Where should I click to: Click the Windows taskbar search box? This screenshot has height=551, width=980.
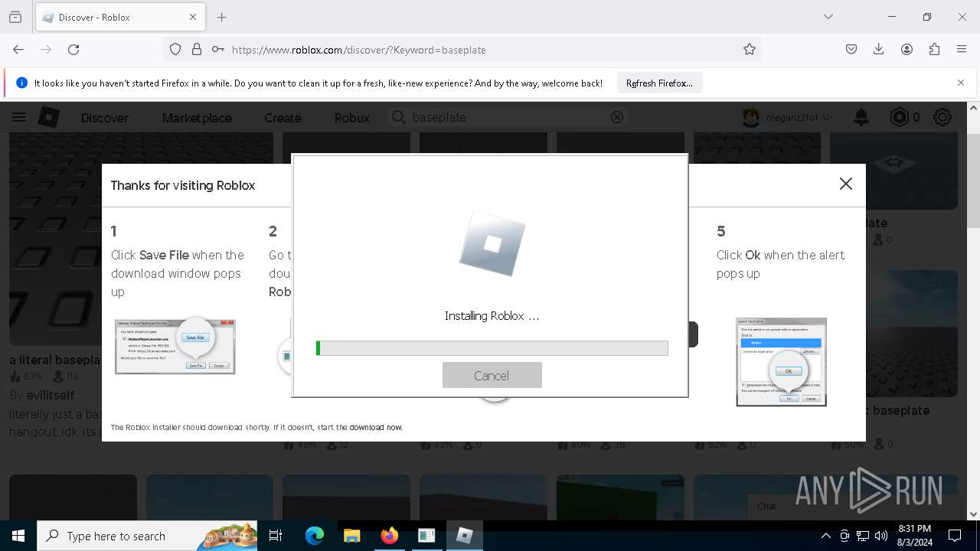click(x=147, y=536)
